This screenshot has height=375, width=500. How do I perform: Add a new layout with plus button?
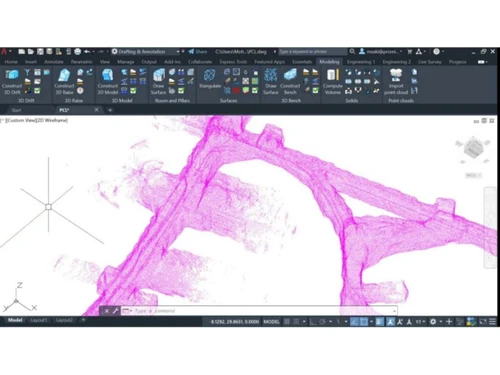[83, 320]
